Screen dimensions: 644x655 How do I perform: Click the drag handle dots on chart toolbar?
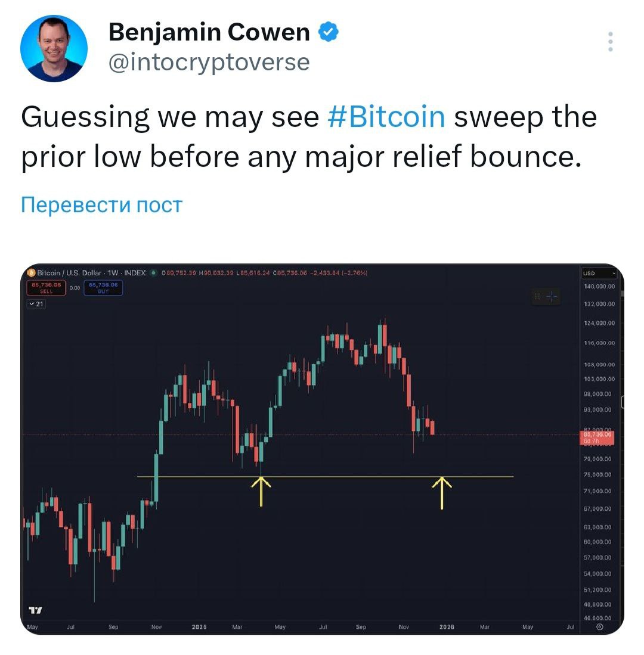537,296
